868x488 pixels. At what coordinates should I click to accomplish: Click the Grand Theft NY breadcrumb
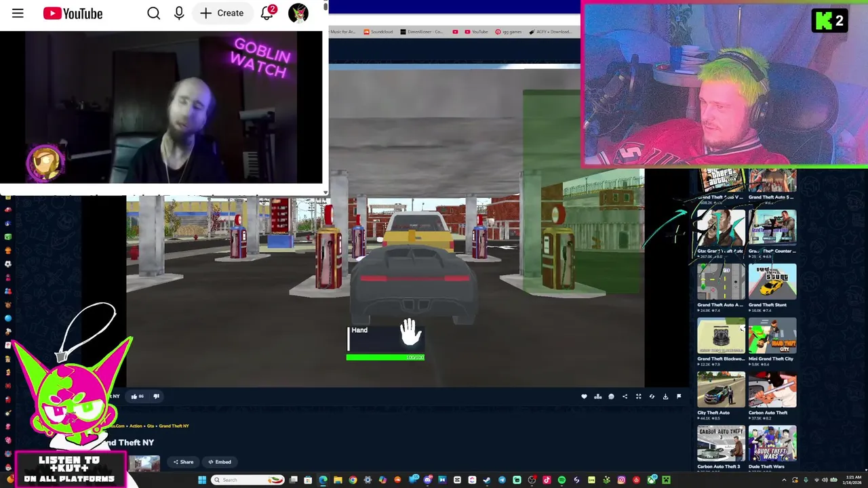pos(174,426)
